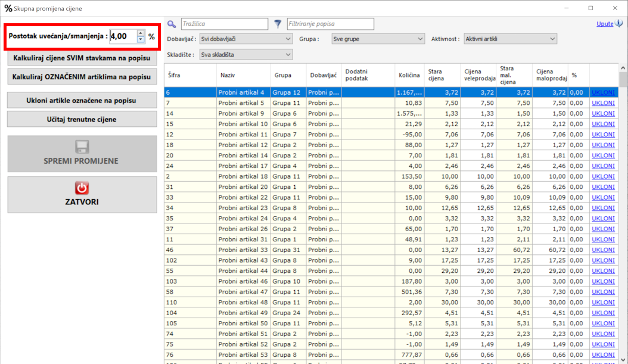This screenshot has width=628, height=364.
Task: Increase percentage with the up spinner arrow
Action: 141,33
